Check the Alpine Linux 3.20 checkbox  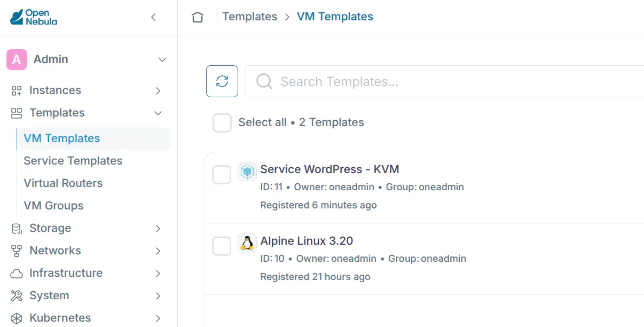(x=222, y=246)
